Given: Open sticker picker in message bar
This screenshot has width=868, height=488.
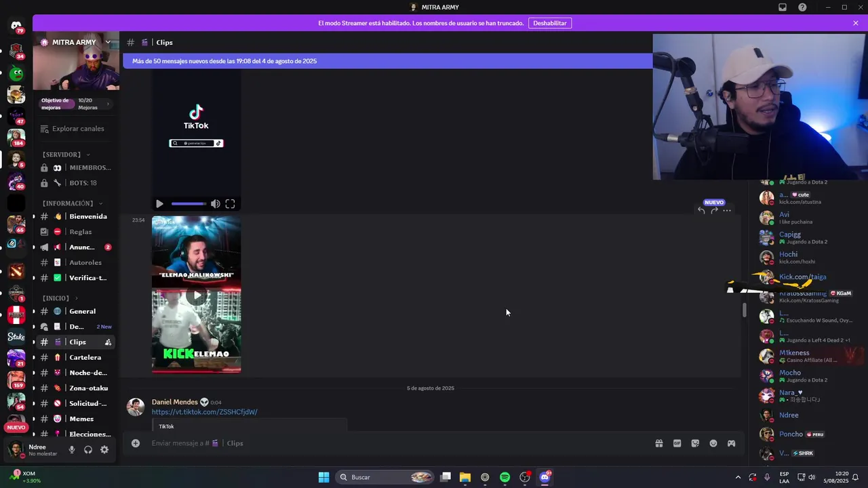Looking at the screenshot, I should pos(695,443).
